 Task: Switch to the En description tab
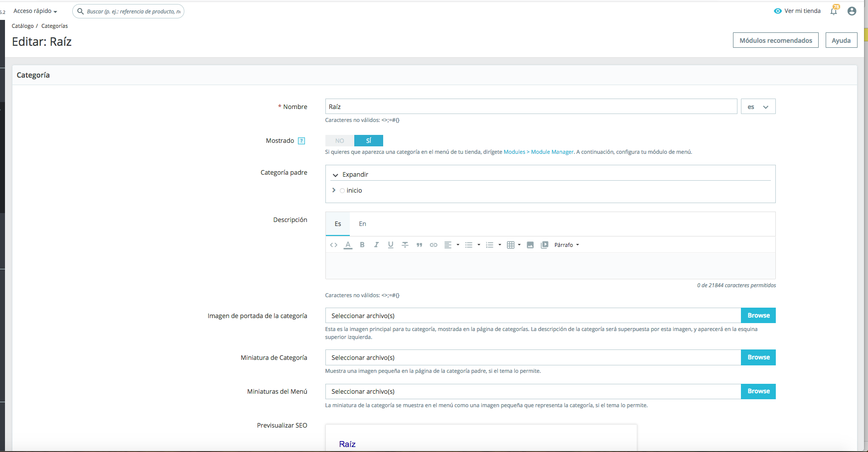363,224
